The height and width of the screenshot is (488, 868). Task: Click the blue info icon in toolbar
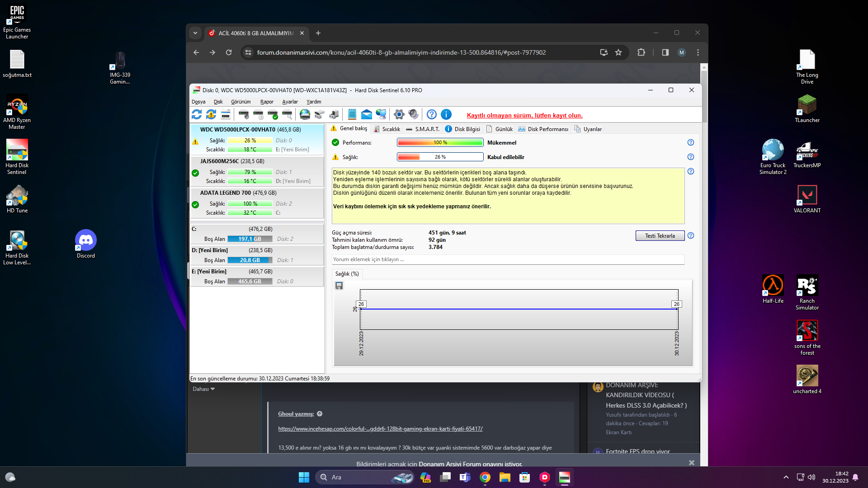(446, 114)
